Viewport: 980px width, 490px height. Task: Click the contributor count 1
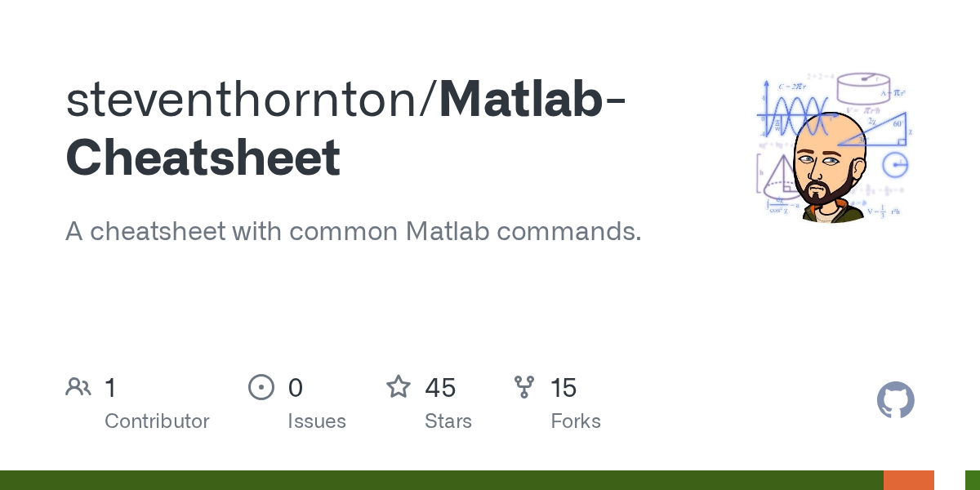coord(110,387)
